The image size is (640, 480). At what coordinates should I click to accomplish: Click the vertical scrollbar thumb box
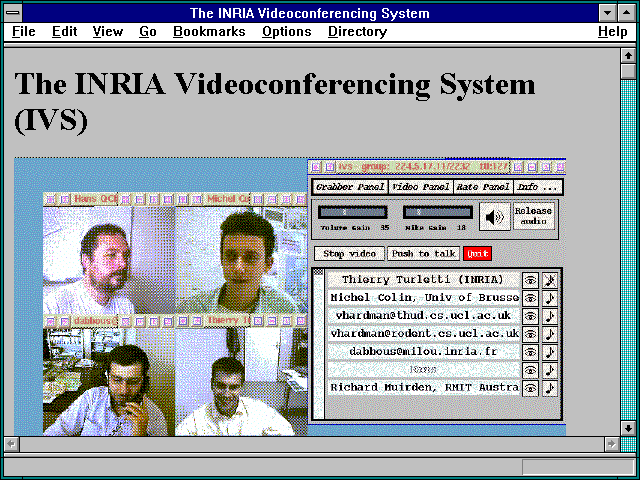(x=628, y=71)
